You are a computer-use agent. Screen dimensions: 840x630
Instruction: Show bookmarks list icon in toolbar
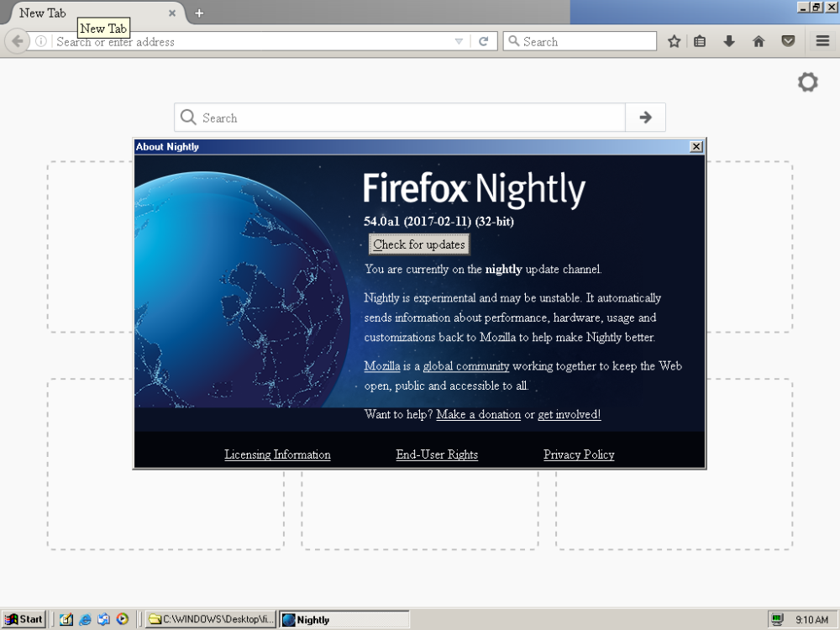(x=700, y=41)
